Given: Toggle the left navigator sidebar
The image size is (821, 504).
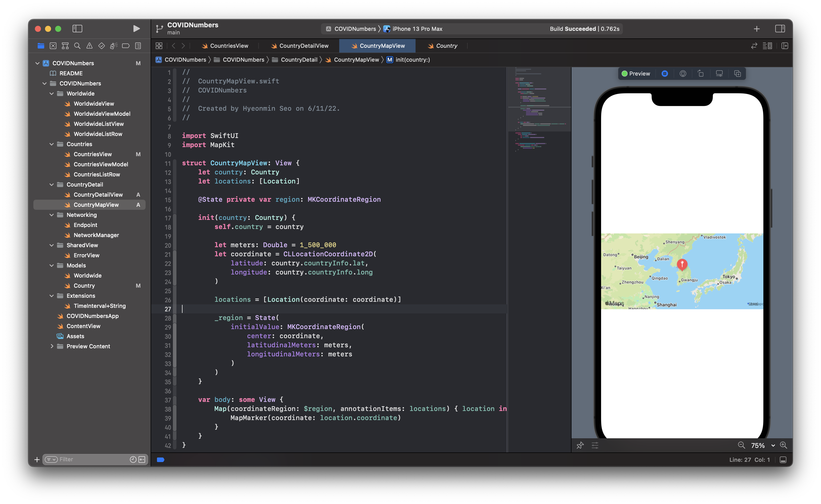Looking at the screenshot, I should (x=77, y=29).
